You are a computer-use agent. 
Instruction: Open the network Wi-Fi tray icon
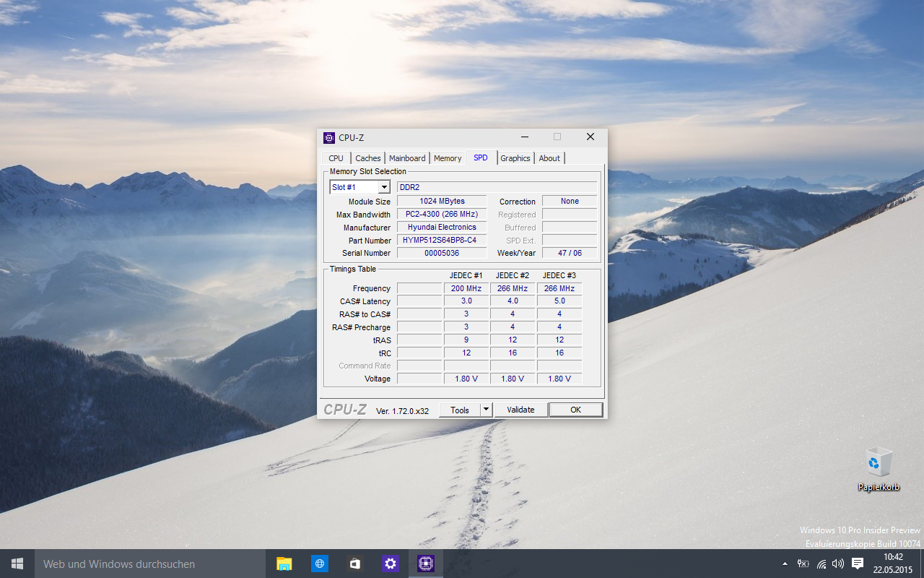[821, 564]
